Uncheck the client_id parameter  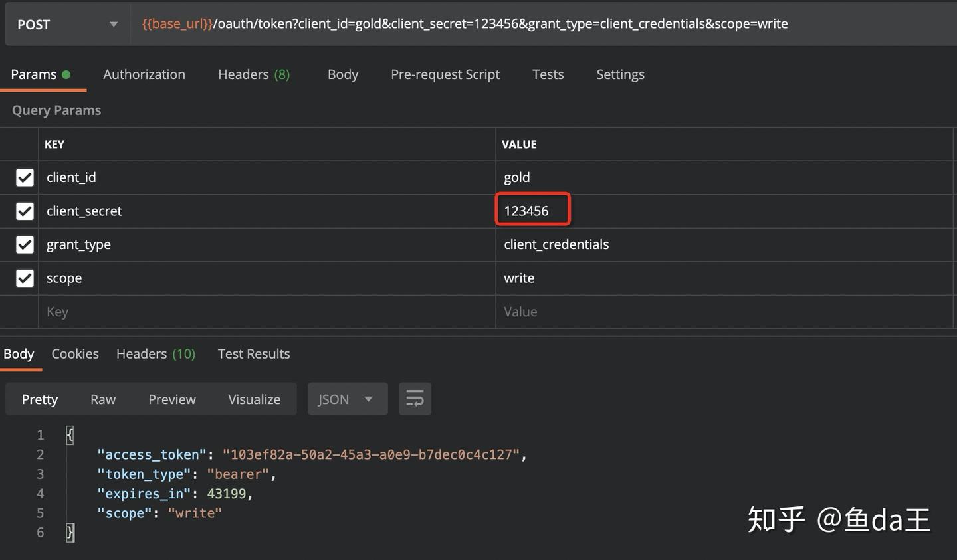click(x=25, y=177)
